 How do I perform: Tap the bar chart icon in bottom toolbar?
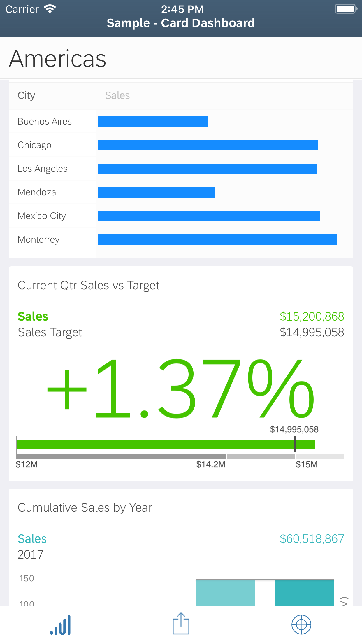pyautogui.click(x=61, y=625)
